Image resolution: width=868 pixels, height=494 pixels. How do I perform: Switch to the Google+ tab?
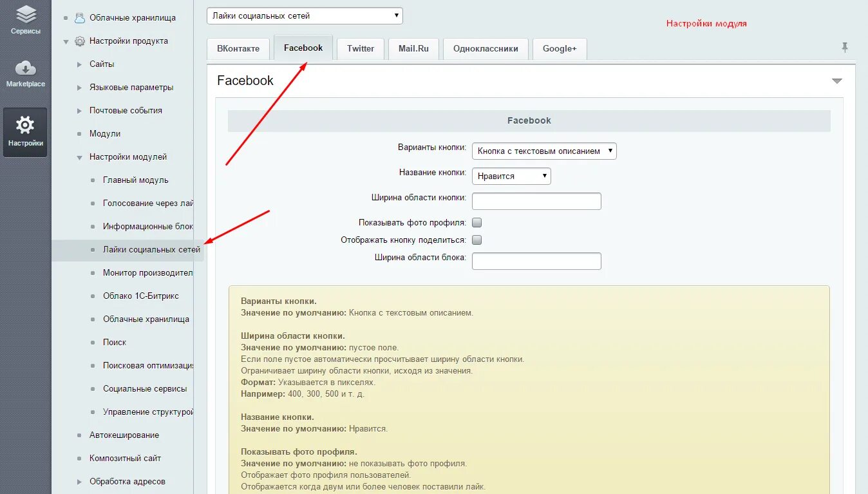[x=560, y=49]
